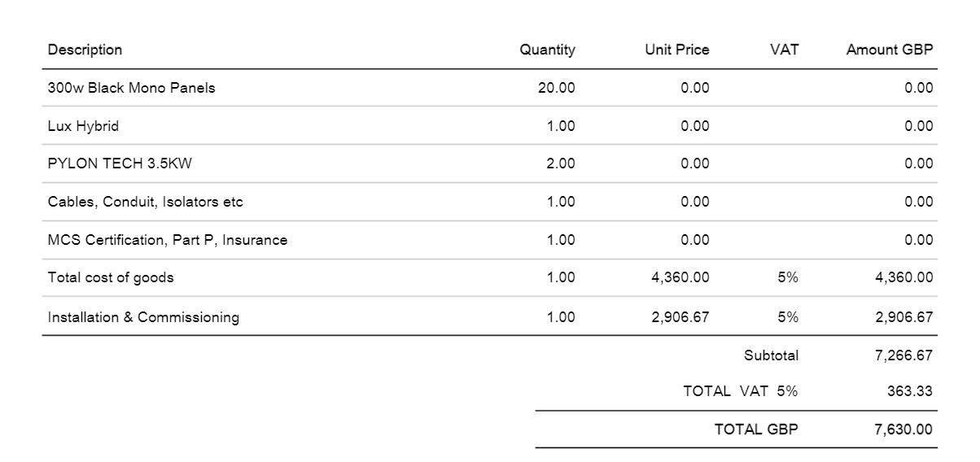Click the 2,906.67 amount value
The image size is (980, 462).
(x=904, y=317)
